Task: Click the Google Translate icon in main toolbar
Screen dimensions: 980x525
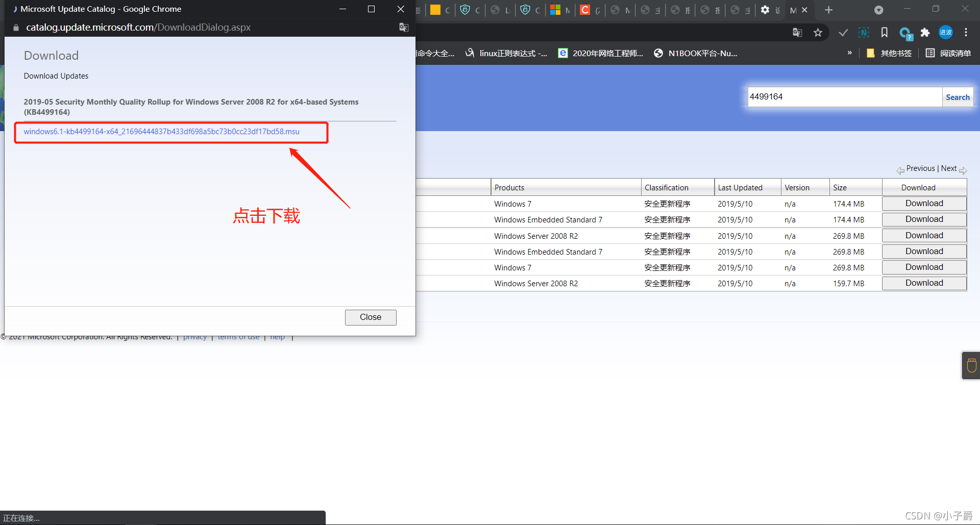Action: [797, 33]
